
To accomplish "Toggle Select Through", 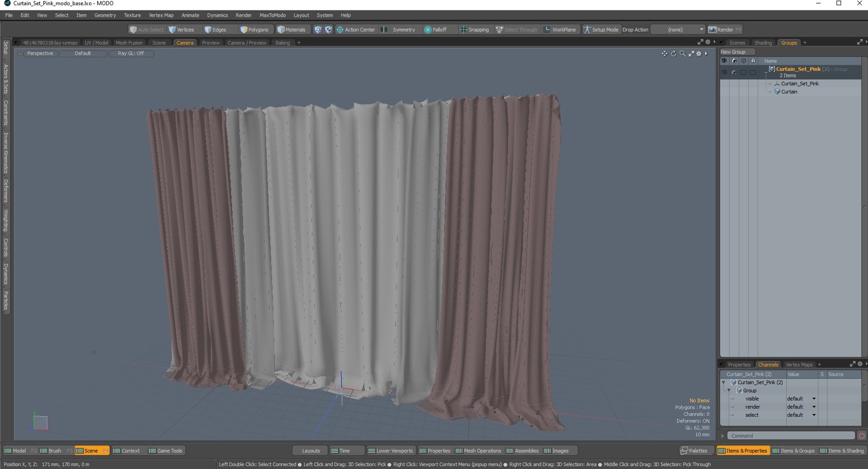I will pos(516,30).
